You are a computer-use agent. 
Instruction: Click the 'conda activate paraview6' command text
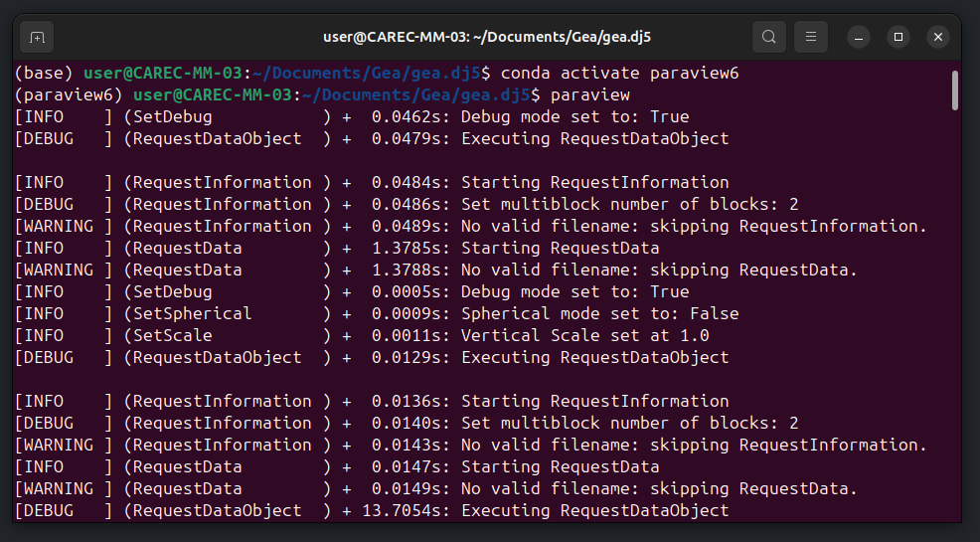pos(619,74)
